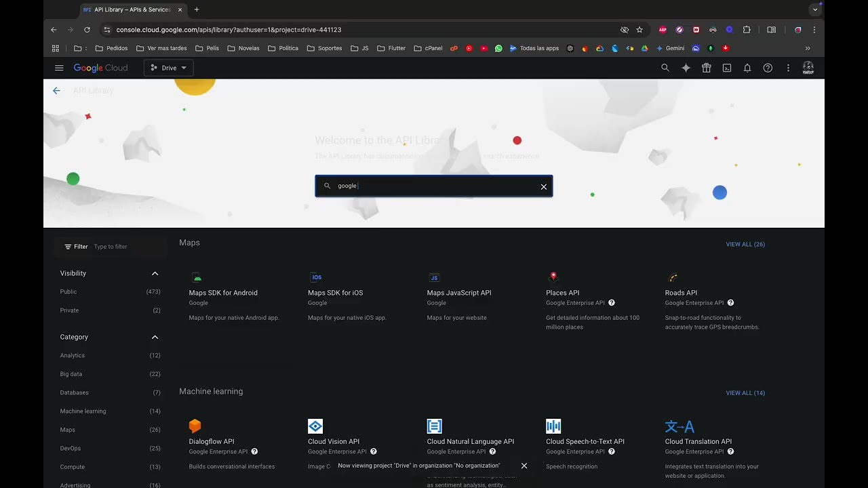Close the API Library browser tab

pyautogui.click(x=180, y=9)
